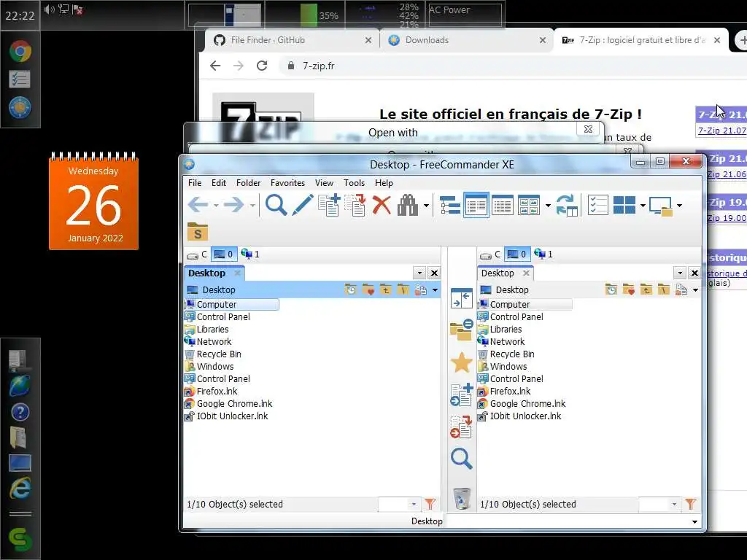Select drive 0 Desktop in left panel

tap(223, 254)
